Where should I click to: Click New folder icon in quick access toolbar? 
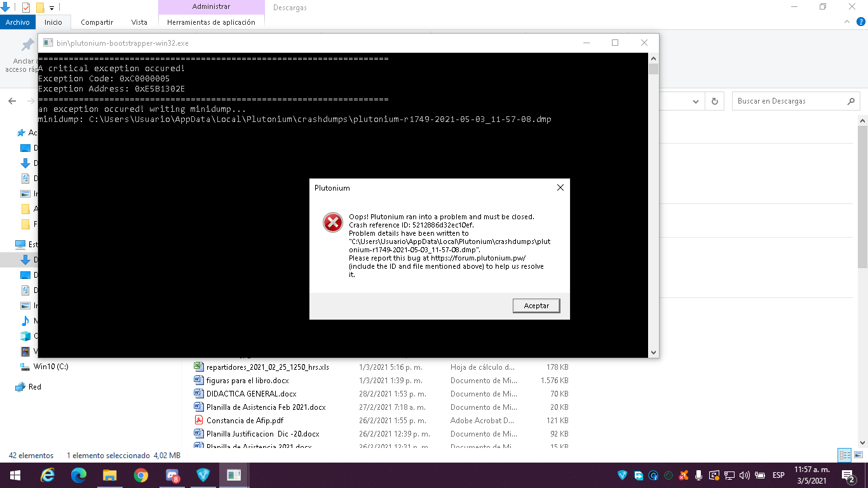coord(40,8)
